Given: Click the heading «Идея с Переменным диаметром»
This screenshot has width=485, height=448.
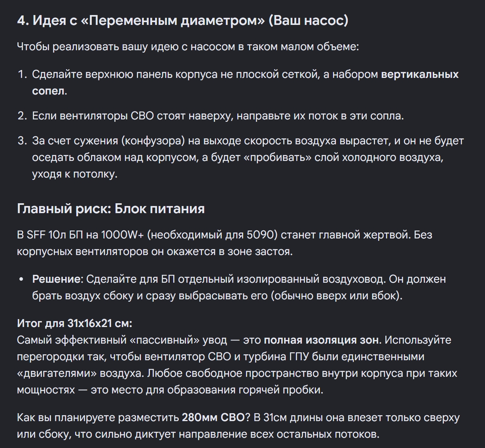Looking at the screenshot, I should tap(182, 20).
